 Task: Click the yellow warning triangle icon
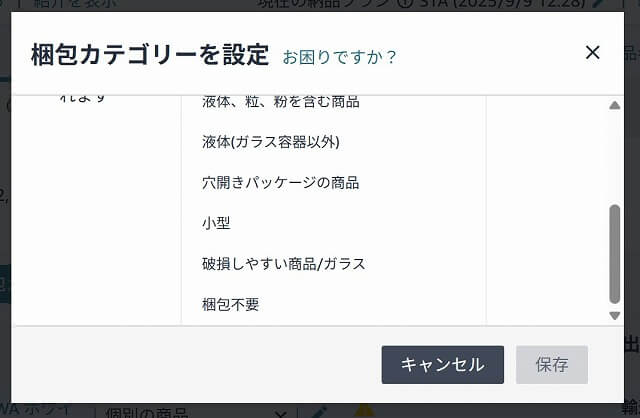[364, 411]
